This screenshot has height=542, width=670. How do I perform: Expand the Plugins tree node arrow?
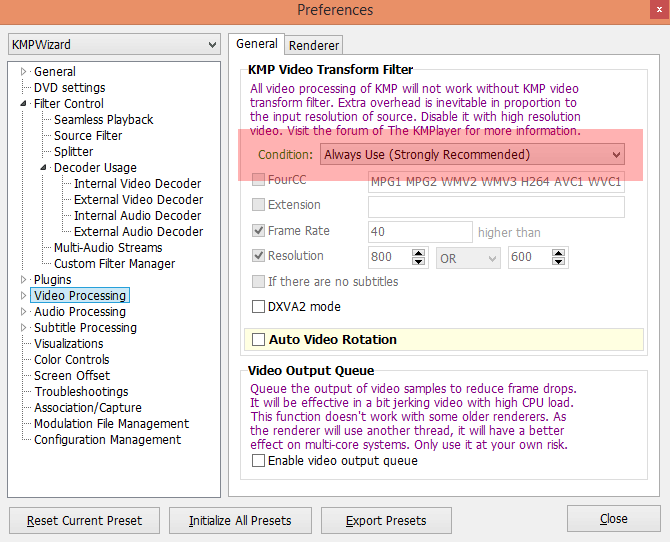click(24, 280)
